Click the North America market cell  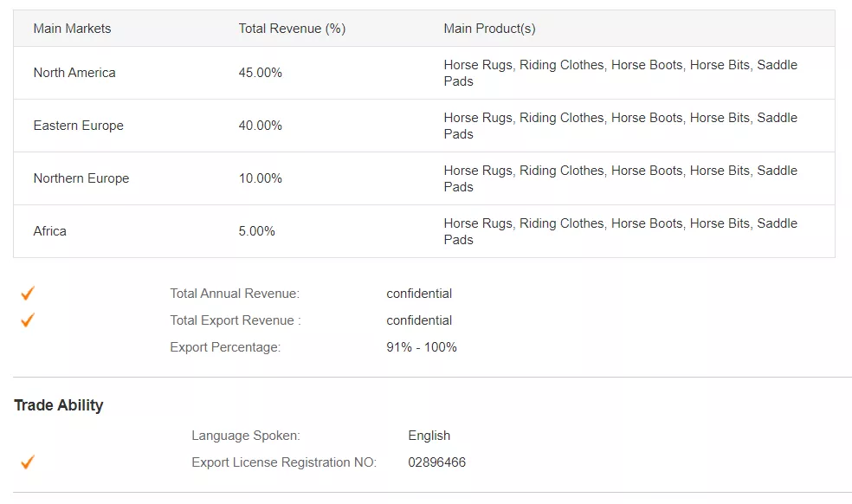tap(74, 73)
